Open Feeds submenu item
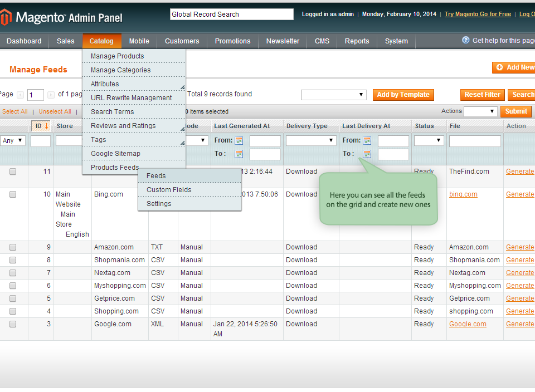Screen dimensions: 535x392 tap(189, 176)
